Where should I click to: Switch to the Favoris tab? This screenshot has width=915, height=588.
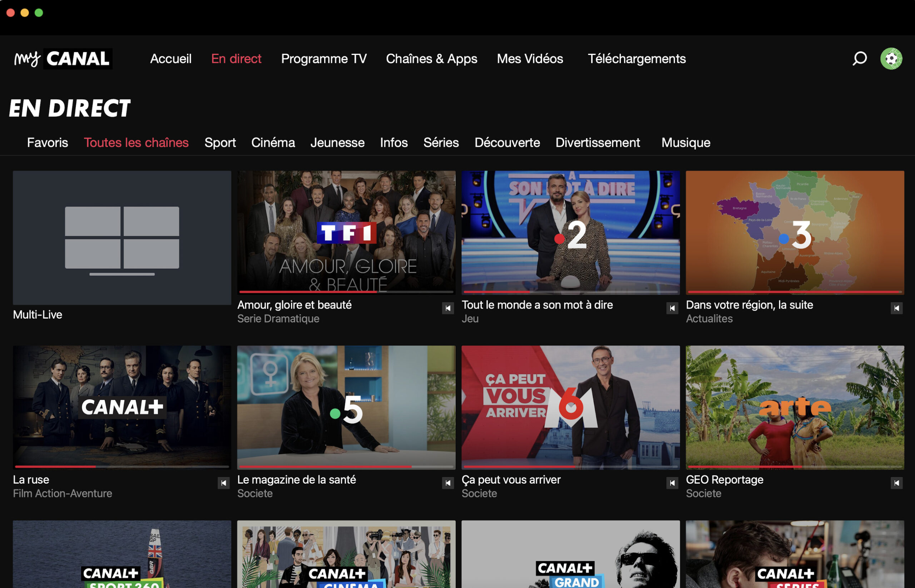[48, 143]
